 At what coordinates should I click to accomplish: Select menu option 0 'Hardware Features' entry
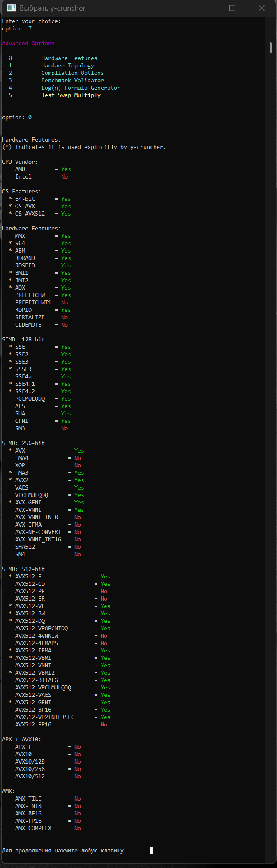point(69,58)
